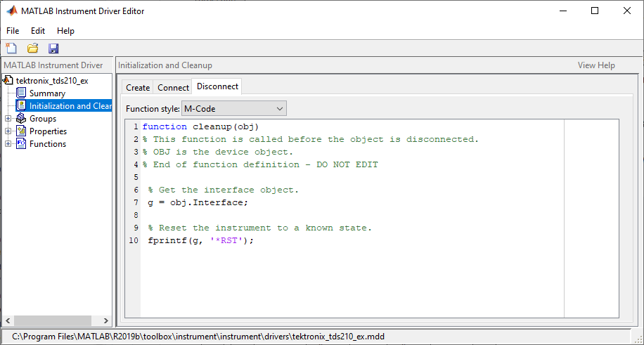
Task: Click the tektronix_tds210_ex root driver icon
Action: tap(9, 80)
